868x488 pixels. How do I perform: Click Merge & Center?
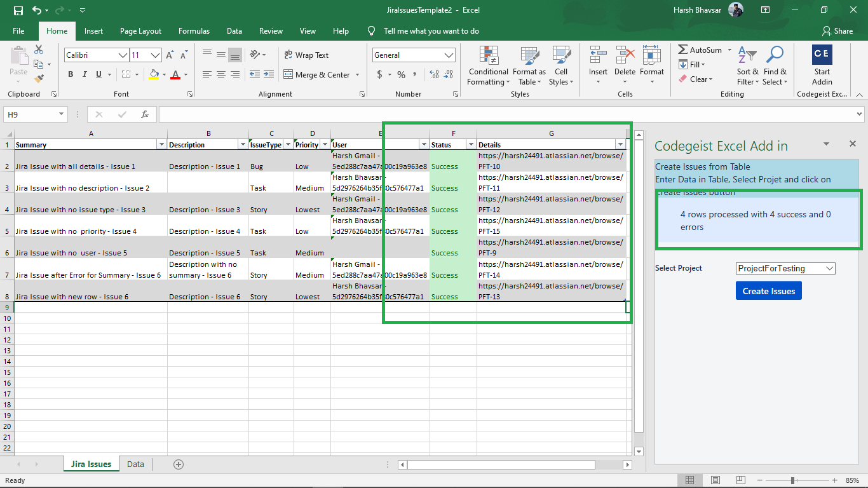click(317, 75)
